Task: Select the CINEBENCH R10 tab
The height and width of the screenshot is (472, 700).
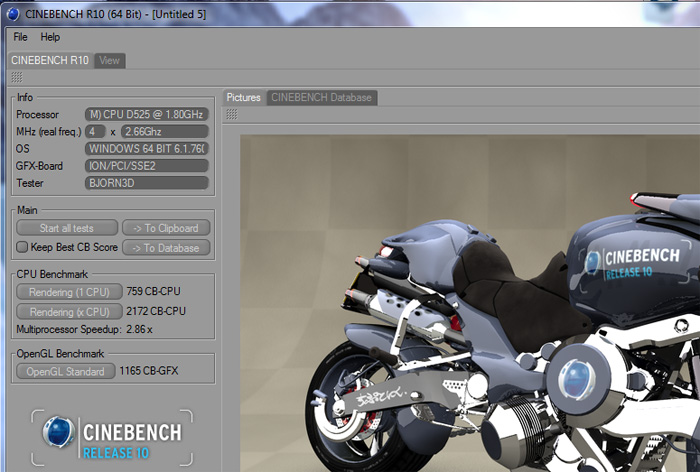Action: tap(50, 60)
